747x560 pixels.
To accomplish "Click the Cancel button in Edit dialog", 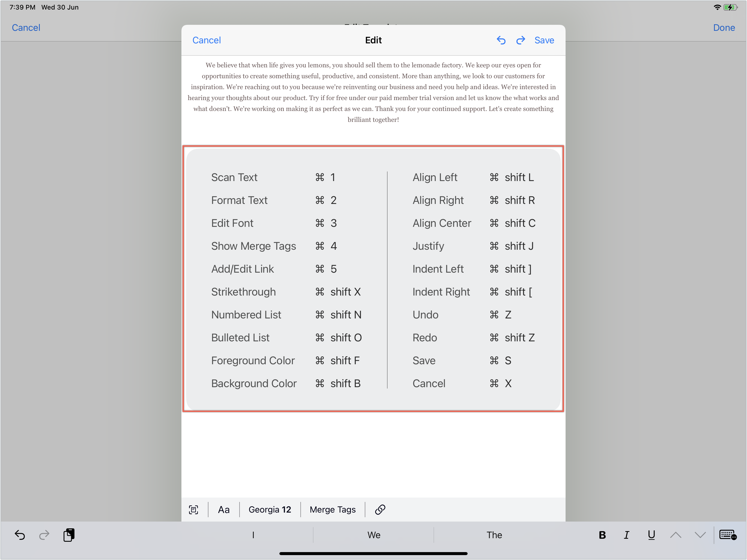I will click(207, 40).
